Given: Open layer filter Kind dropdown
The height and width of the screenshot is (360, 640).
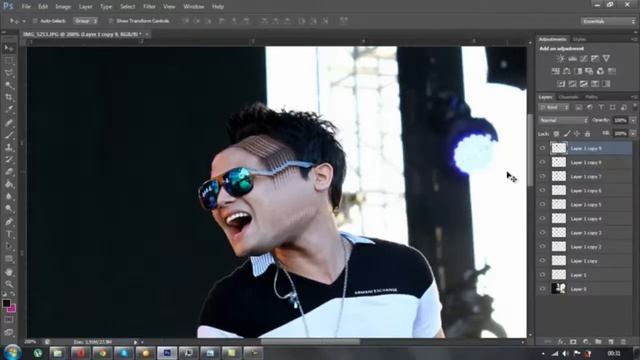Looking at the screenshot, I should tap(554, 107).
